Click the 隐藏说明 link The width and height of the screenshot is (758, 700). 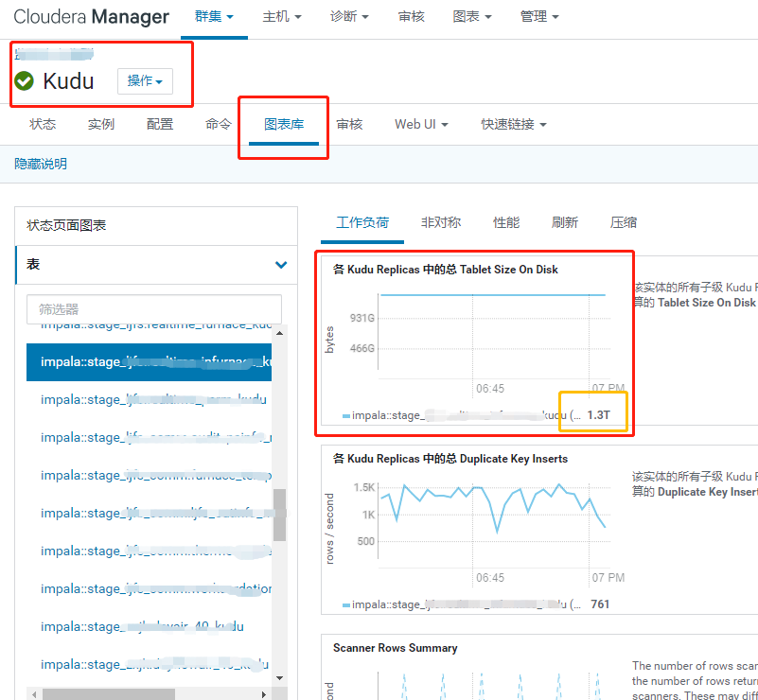click(41, 164)
